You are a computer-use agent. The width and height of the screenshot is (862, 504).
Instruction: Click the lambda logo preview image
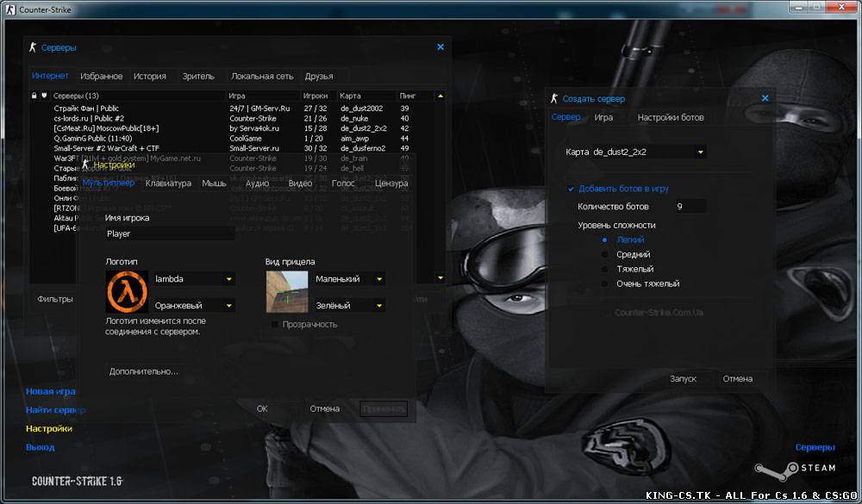[127, 292]
